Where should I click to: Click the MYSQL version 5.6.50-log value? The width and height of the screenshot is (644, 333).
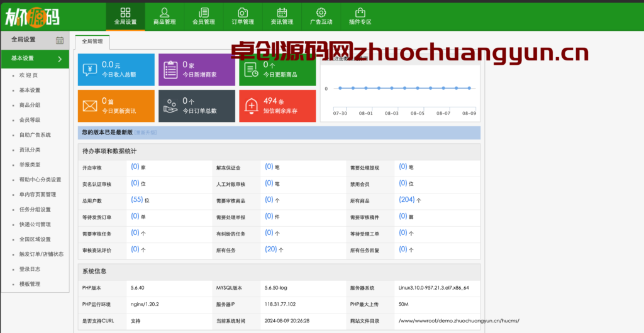pyautogui.click(x=276, y=288)
